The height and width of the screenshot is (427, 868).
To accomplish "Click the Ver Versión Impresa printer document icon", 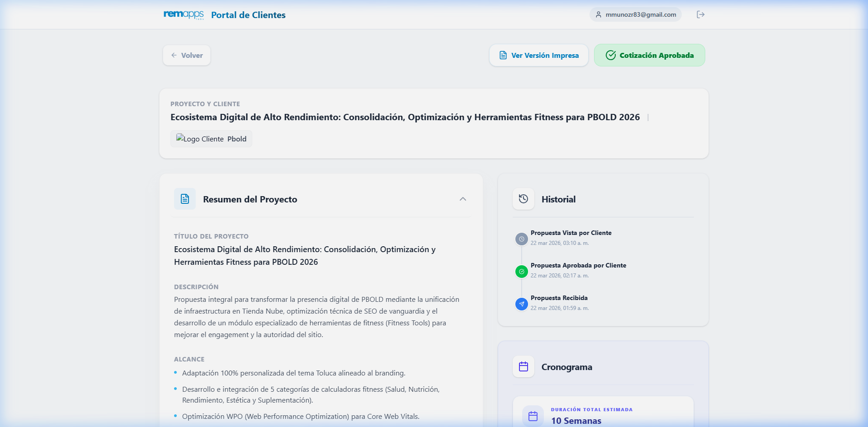I will point(502,55).
